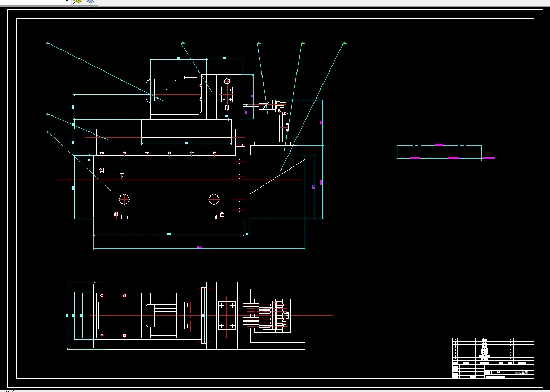Click the yellow layer icon with arrow
550x392 pixels.
point(77,2)
